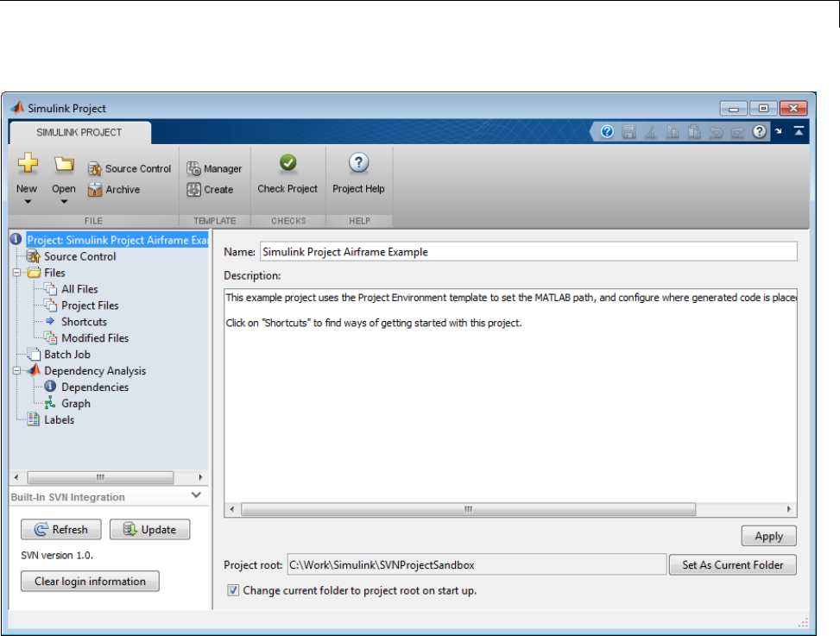Open Dependencies view
The image size is (840, 636).
coord(95,387)
